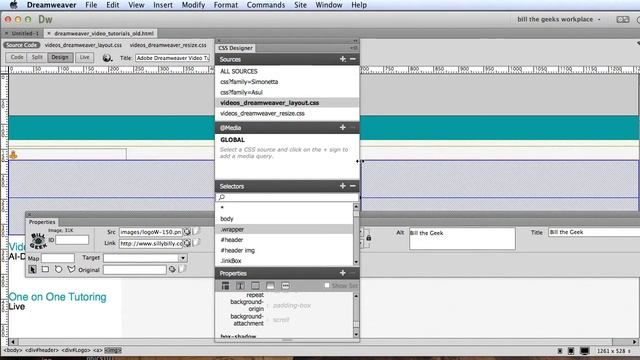Switch to the Untitled-1 document tab
Screen dimensions: 640x360
[25, 33]
